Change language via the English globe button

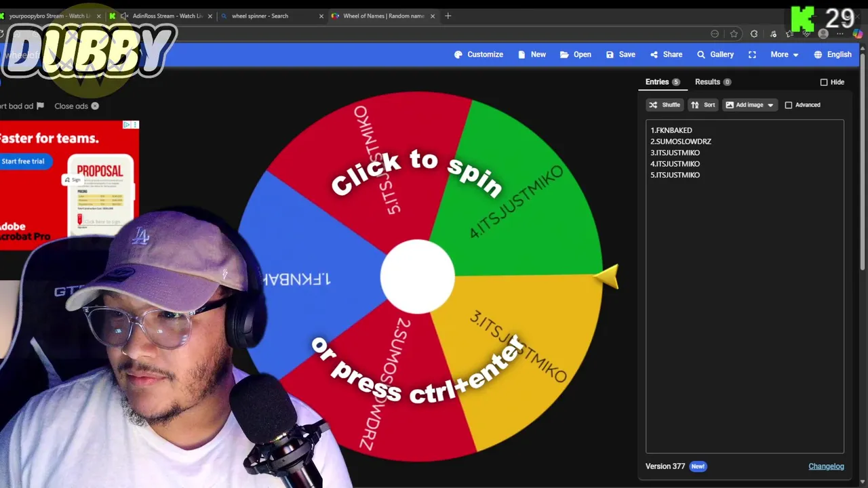833,54
